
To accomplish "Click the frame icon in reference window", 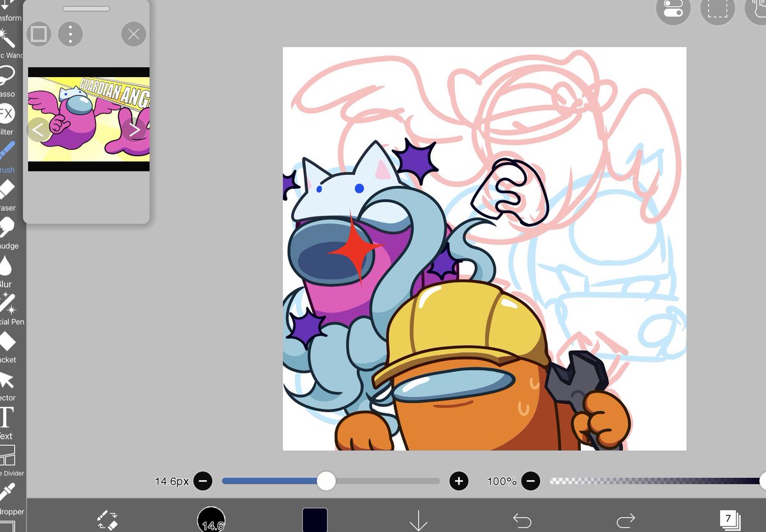I will [x=39, y=34].
